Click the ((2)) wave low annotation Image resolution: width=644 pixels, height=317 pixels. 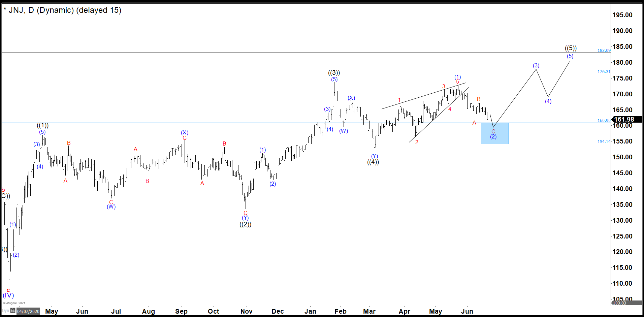point(245,225)
